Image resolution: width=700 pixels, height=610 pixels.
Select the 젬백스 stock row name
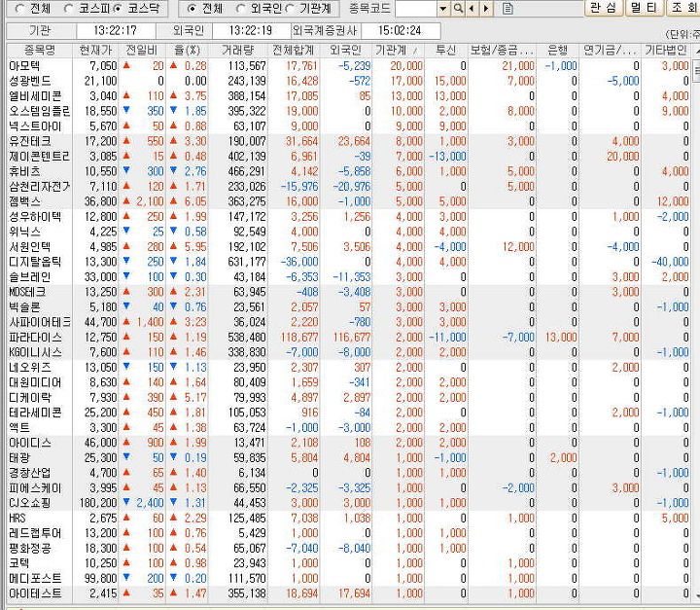(x=24, y=201)
